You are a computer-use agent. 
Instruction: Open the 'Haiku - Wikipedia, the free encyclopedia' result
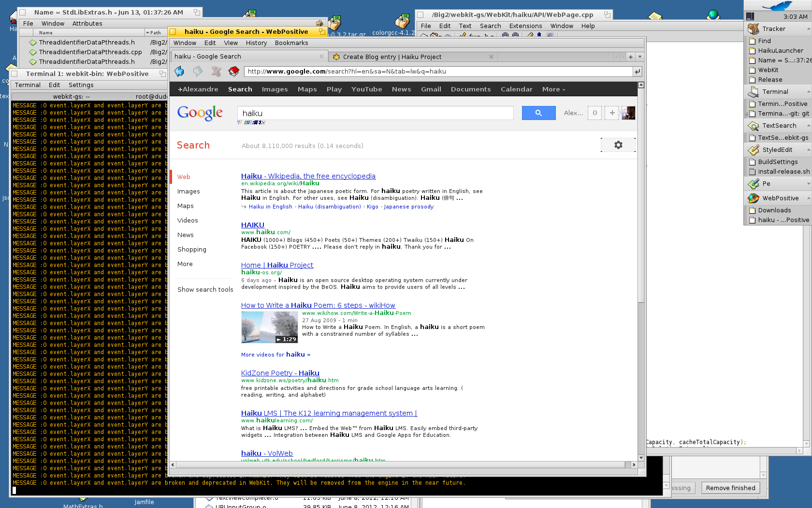[x=308, y=176]
